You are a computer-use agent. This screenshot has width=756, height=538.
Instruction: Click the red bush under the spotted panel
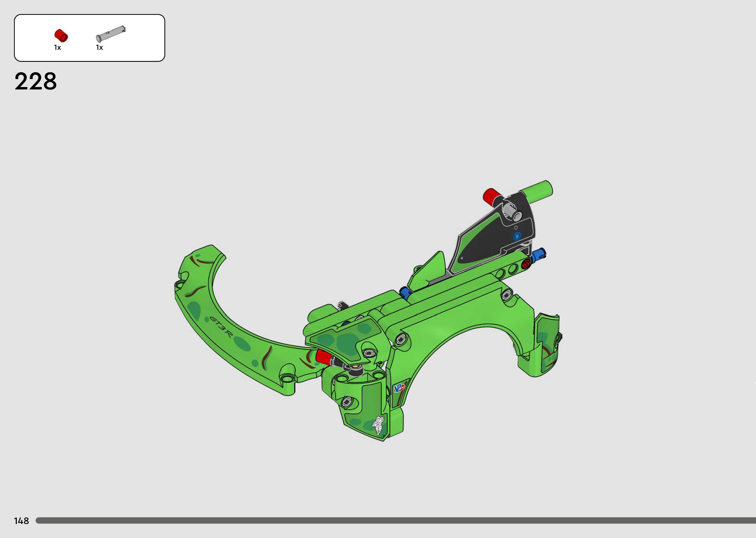click(323, 357)
